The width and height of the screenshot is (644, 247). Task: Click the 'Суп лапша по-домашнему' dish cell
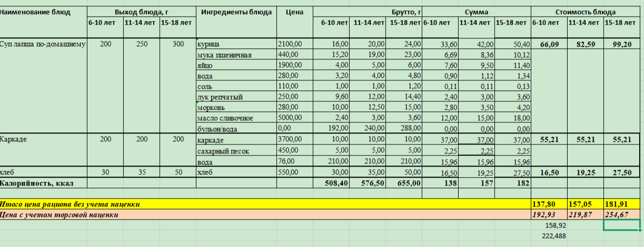coord(43,44)
